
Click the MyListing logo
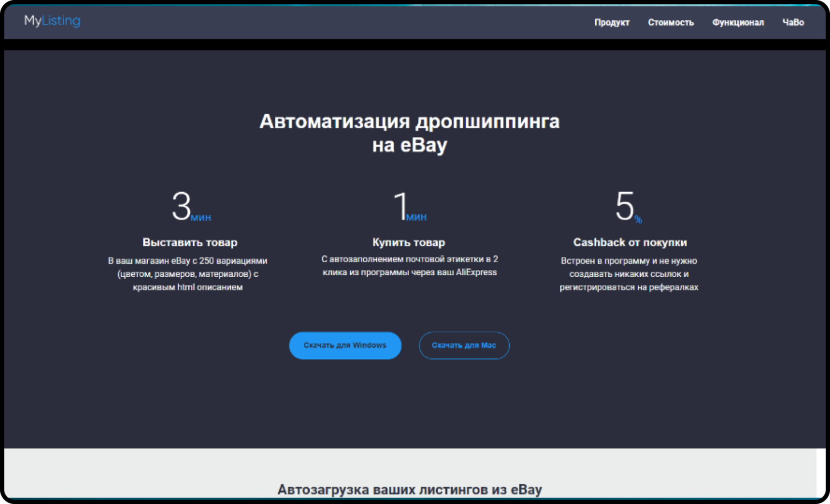coord(52,21)
